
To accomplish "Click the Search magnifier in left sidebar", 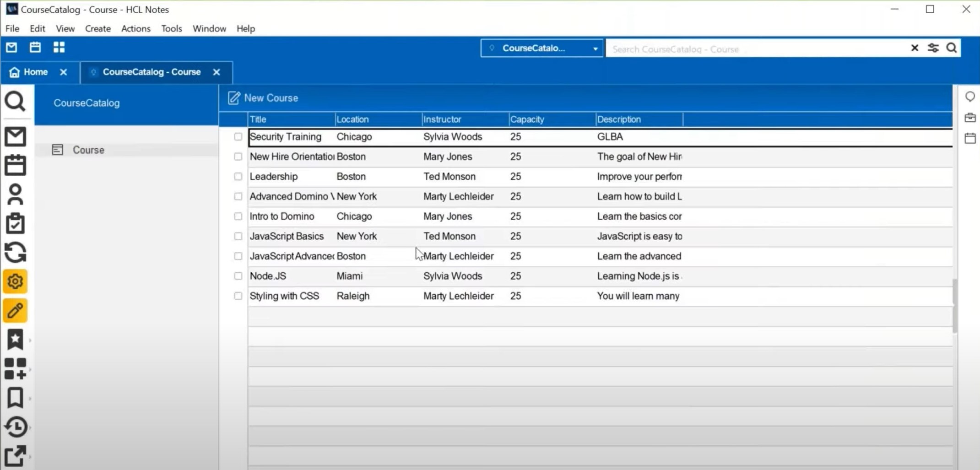I will click(15, 101).
